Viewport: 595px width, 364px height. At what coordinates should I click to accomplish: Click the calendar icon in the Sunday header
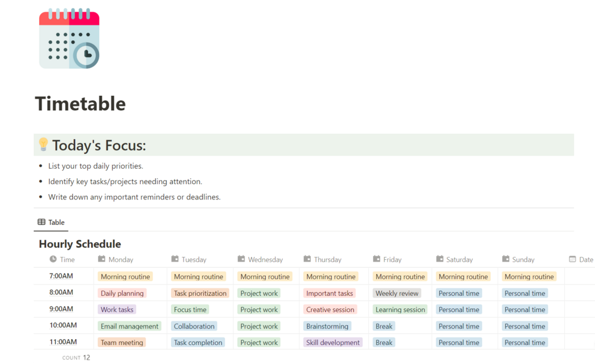click(x=506, y=259)
